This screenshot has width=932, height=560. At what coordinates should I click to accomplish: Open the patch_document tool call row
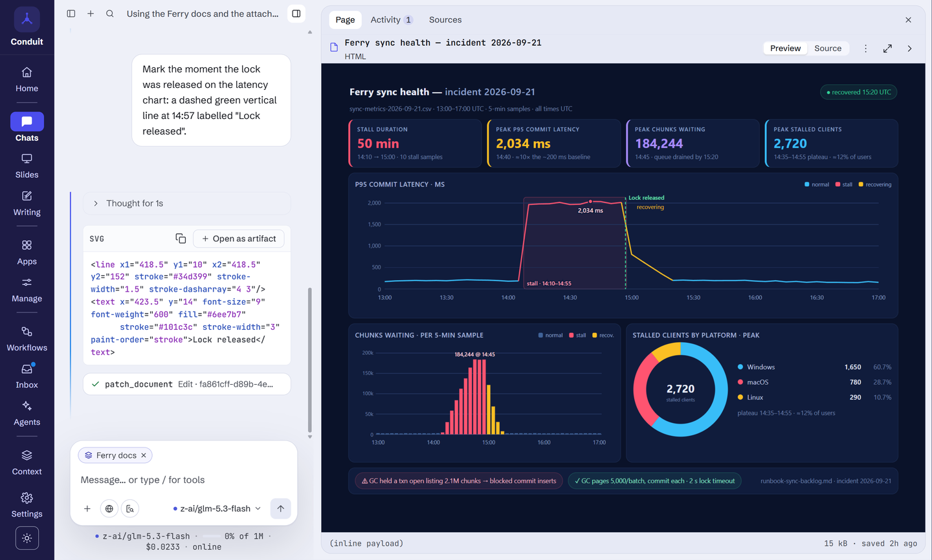[x=186, y=384]
